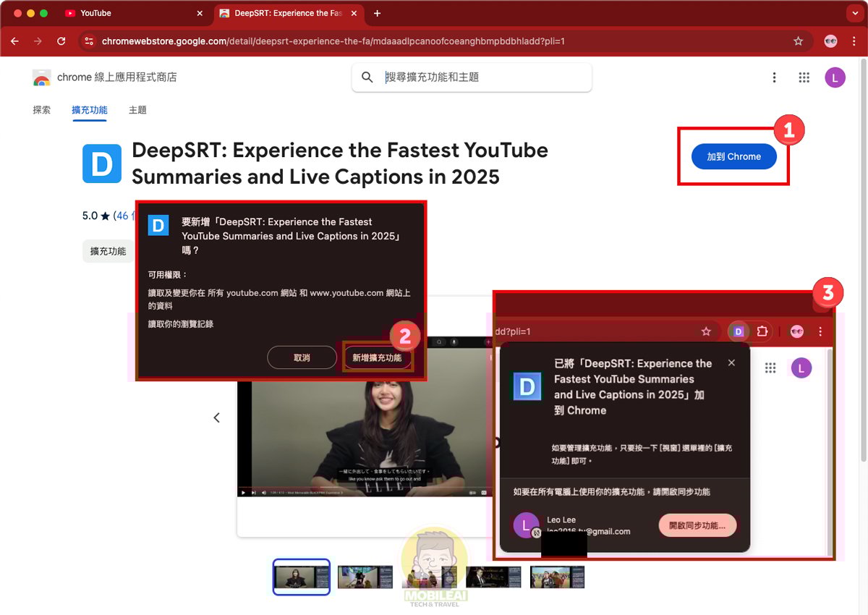
Task: Go back to the previous page
Action: pos(15,41)
